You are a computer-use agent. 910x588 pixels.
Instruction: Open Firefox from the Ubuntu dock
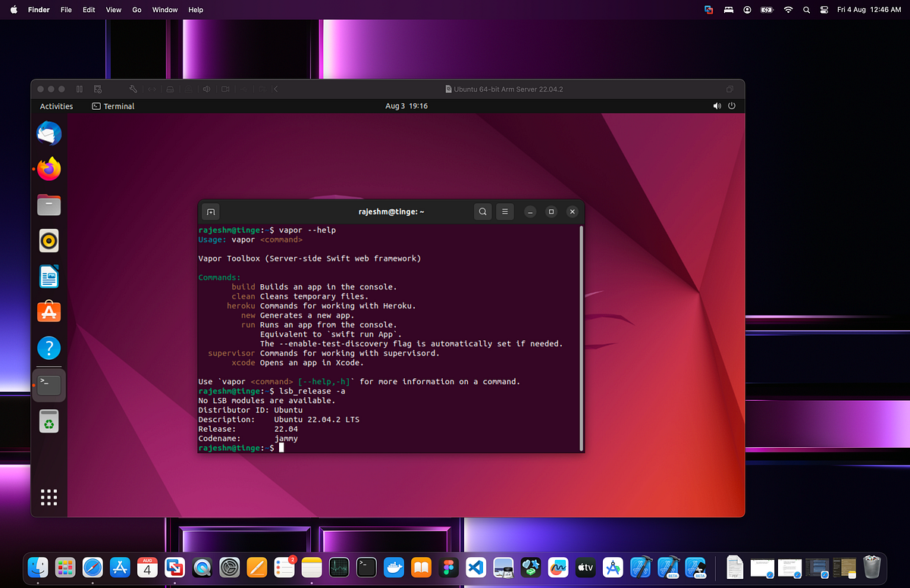click(x=49, y=169)
